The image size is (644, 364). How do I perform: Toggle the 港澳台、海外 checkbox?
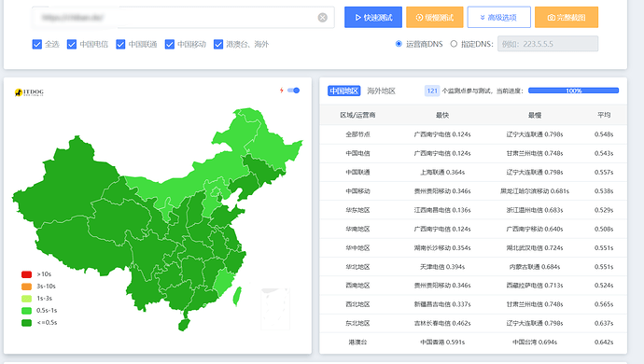pyautogui.click(x=218, y=44)
